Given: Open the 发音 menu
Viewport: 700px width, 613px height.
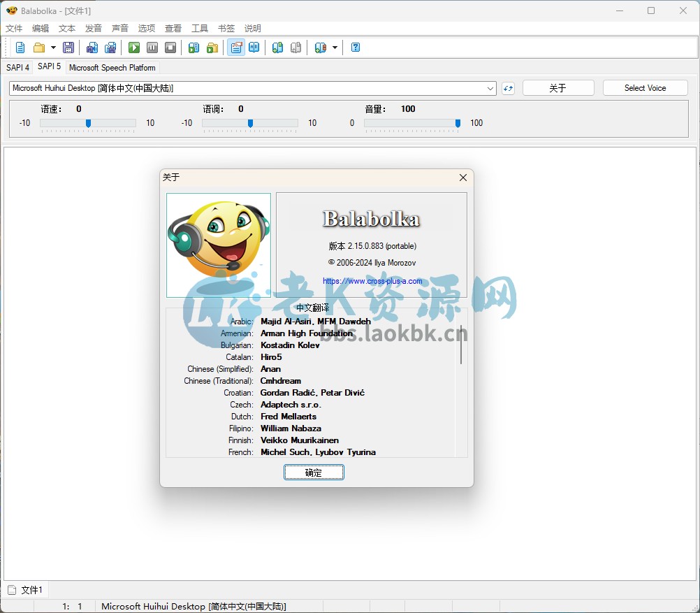Looking at the screenshot, I should 94,29.
